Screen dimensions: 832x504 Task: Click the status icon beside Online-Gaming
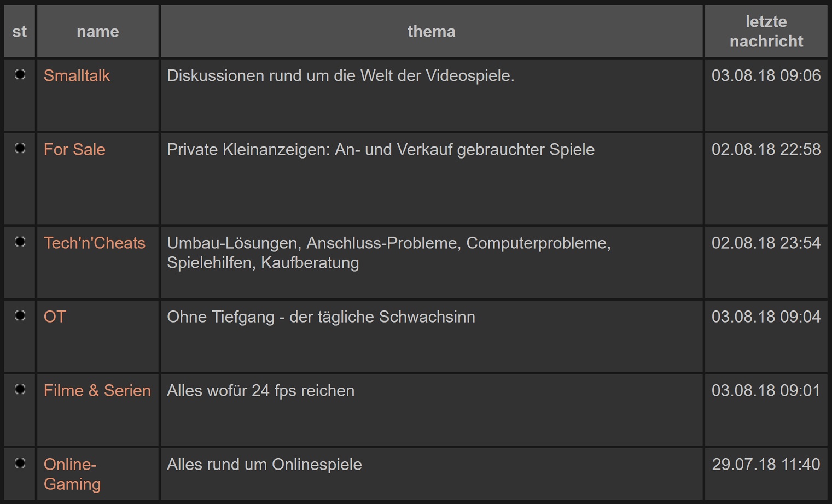point(20,463)
